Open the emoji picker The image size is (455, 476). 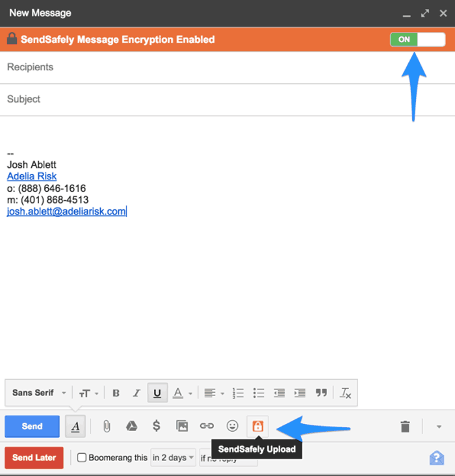(232, 426)
